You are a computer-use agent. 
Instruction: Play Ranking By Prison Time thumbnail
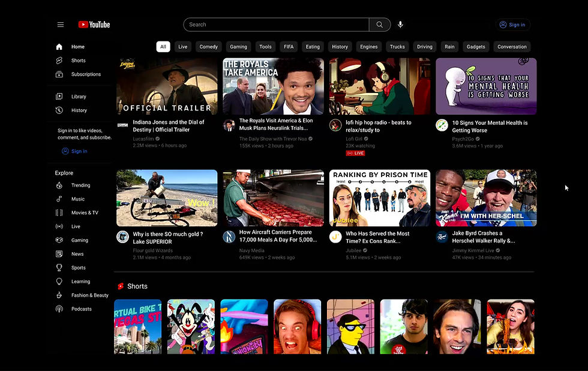380,198
